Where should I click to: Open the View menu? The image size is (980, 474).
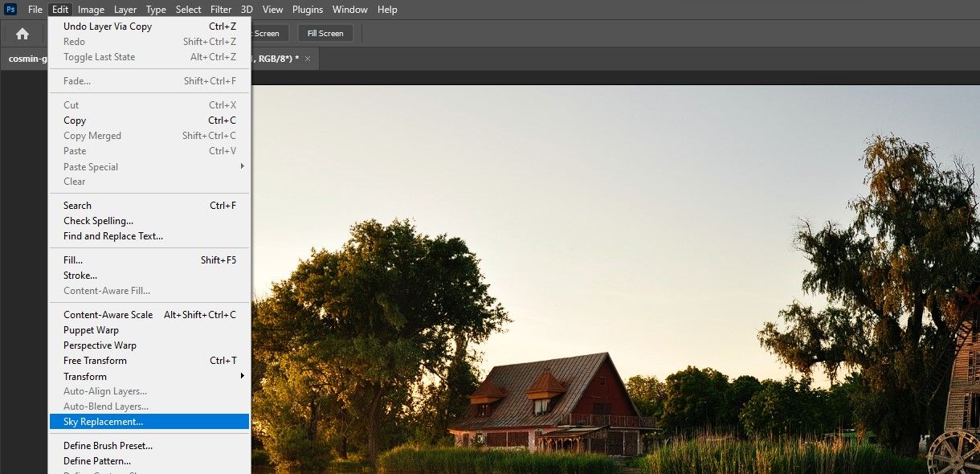(273, 10)
